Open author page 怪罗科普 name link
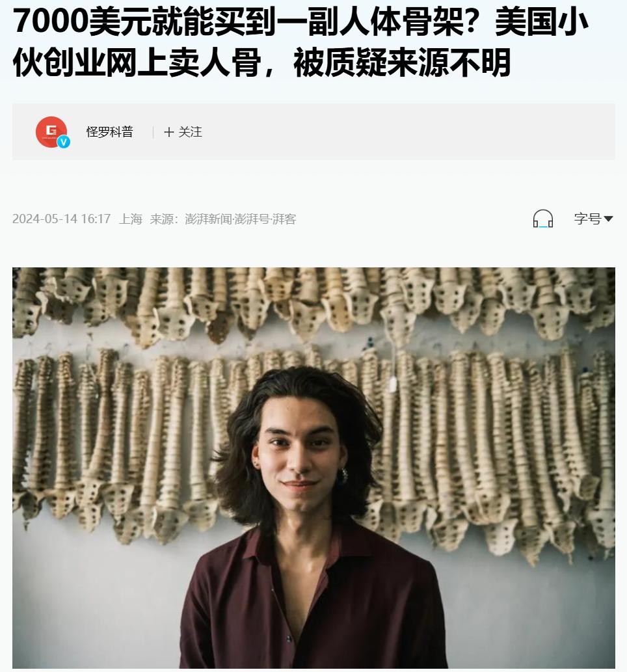This screenshot has height=672, width=627. (x=110, y=131)
